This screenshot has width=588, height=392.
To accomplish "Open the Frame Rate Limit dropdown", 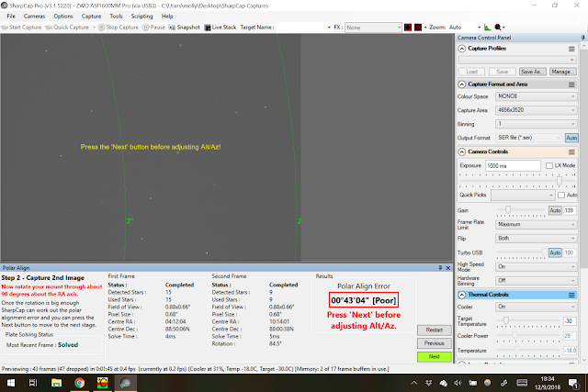I will (536, 225).
